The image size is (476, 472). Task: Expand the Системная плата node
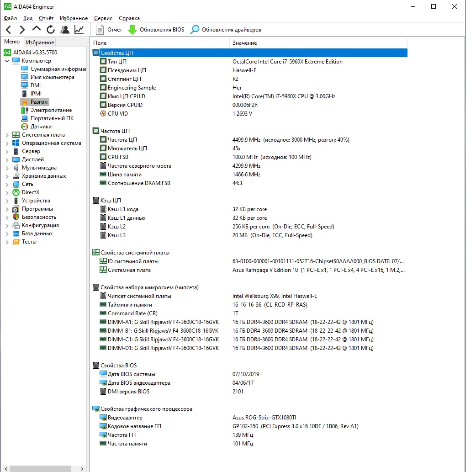coord(7,135)
